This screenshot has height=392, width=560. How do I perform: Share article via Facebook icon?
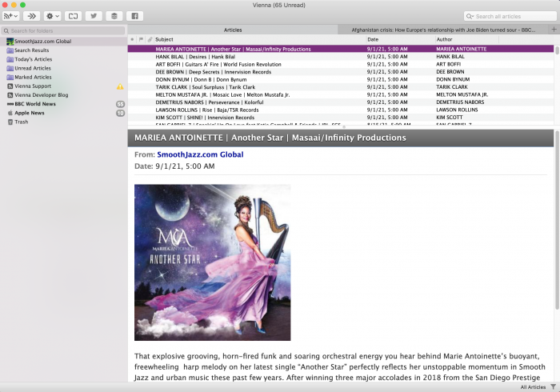134,16
